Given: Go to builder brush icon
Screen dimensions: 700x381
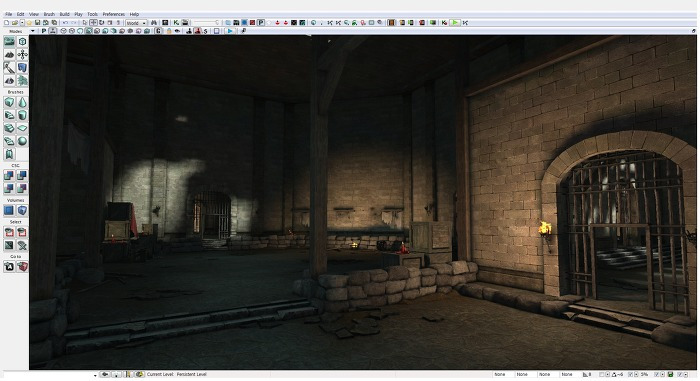Looking at the screenshot, I should (22, 267).
